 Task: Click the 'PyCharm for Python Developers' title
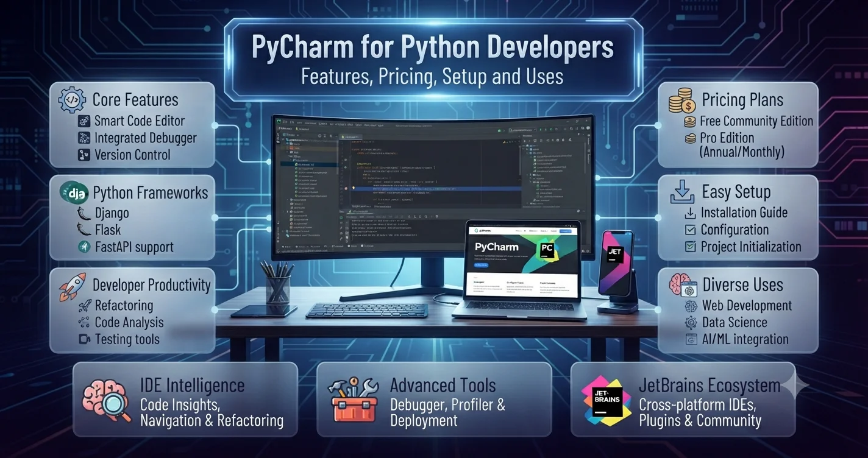point(433,48)
